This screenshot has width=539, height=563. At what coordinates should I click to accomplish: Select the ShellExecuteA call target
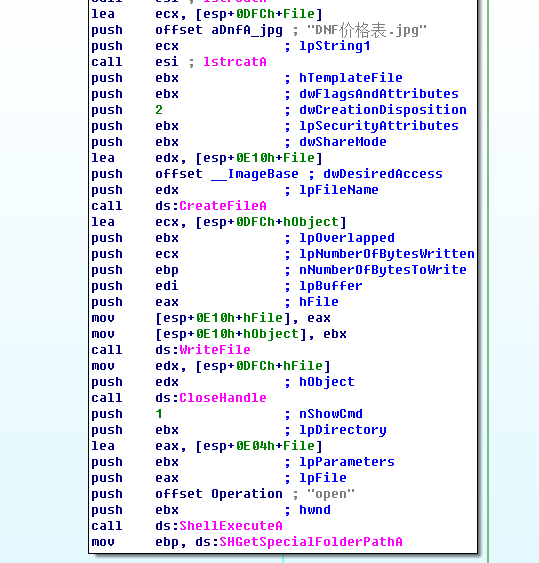(x=231, y=526)
